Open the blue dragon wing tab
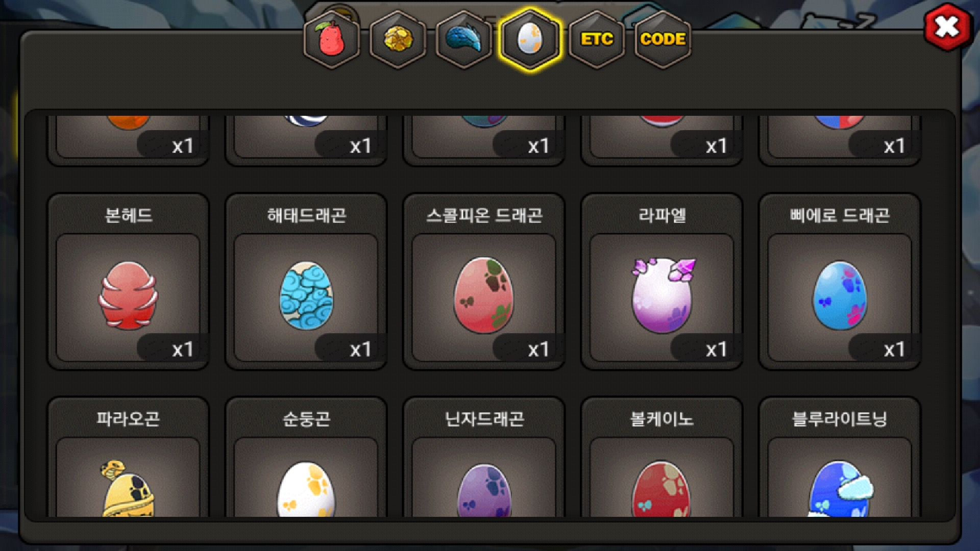The height and width of the screenshot is (551, 980). tap(463, 40)
